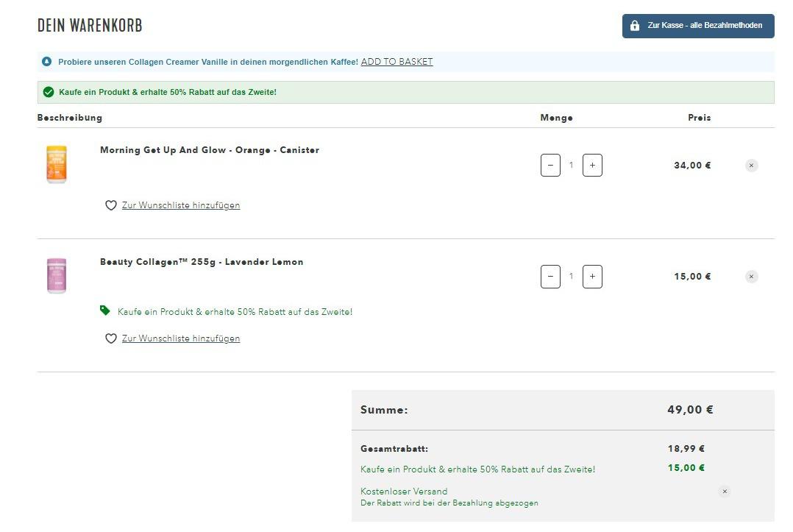This screenshot has width=793, height=532.
Task: Add Beauty Collagen Lavender Lemon to wishlist
Action: 180,338
